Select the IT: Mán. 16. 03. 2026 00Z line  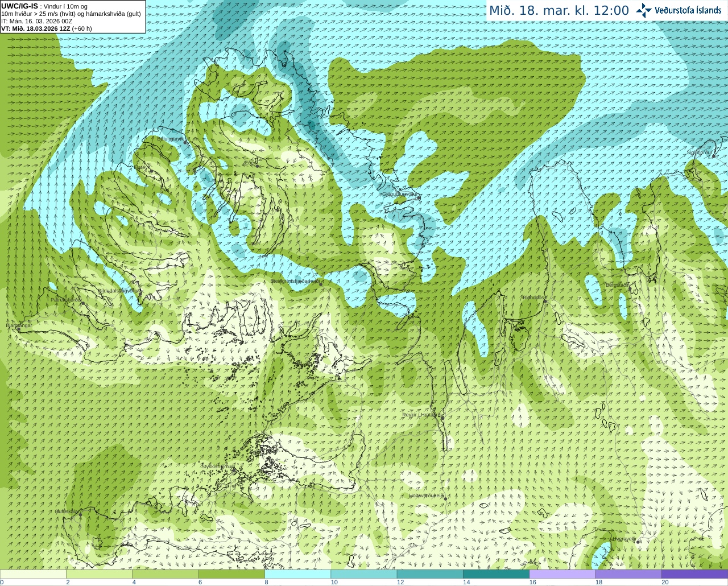pyautogui.click(x=37, y=21)
